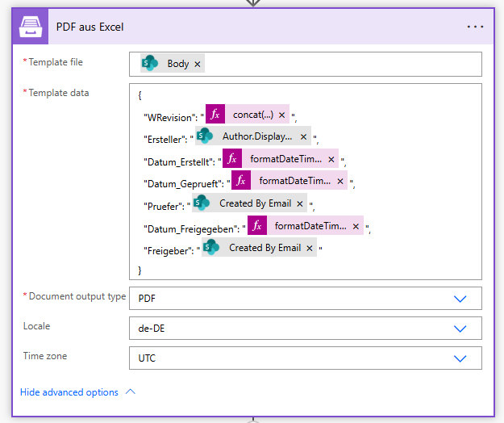Viewport: 504px width, 423px height.
Task: Remove the Body token from Template file
Action: [x=198, y=64]
